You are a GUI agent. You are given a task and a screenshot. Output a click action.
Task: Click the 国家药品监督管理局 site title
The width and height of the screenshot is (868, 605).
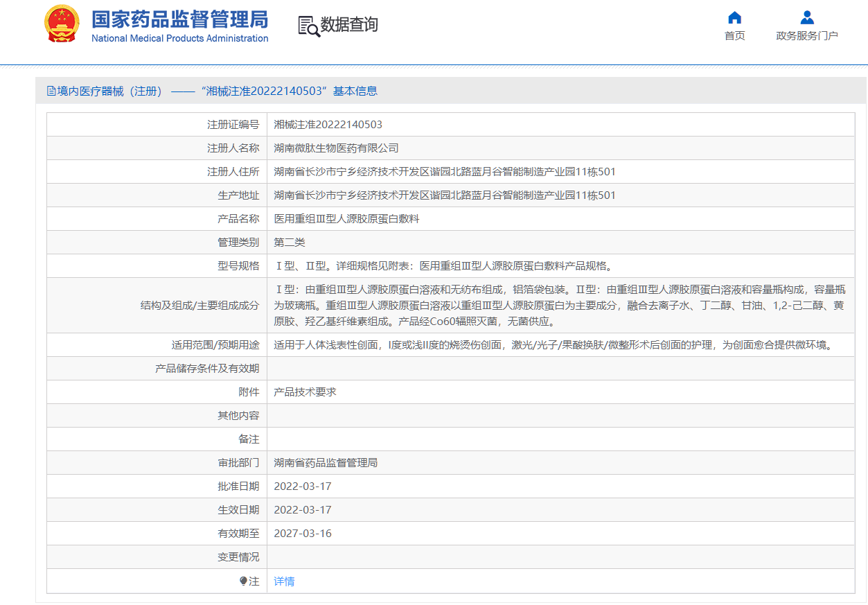coord(179,19)
